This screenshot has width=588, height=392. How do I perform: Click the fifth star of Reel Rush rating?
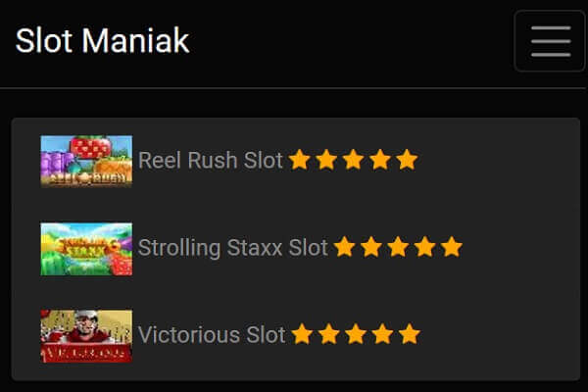point(407,160)
